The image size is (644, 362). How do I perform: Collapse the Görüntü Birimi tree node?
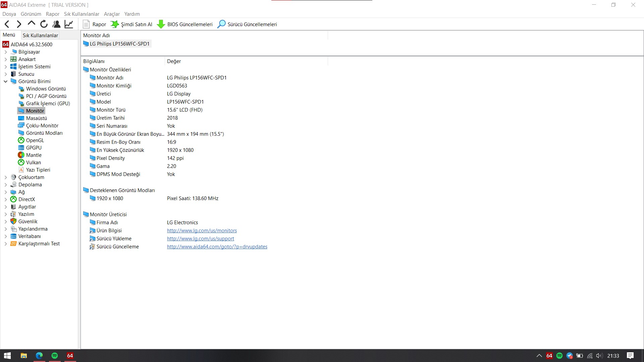click(x=6, y=81)
